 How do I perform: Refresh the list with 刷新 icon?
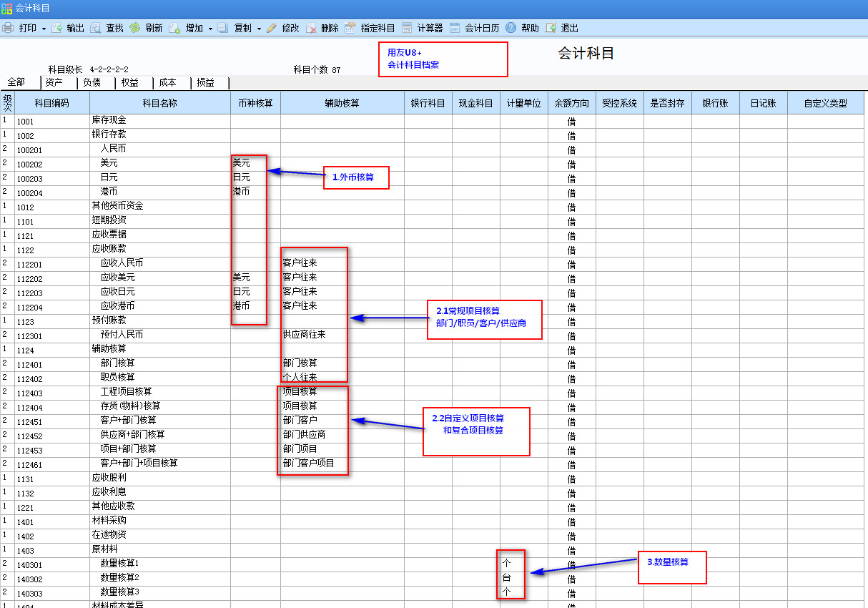pos(135,28)
